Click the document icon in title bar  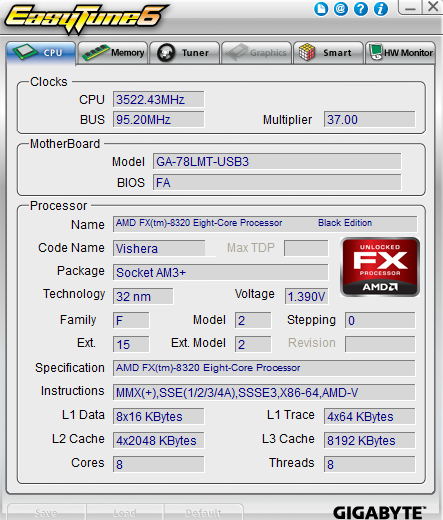[321, 9]
